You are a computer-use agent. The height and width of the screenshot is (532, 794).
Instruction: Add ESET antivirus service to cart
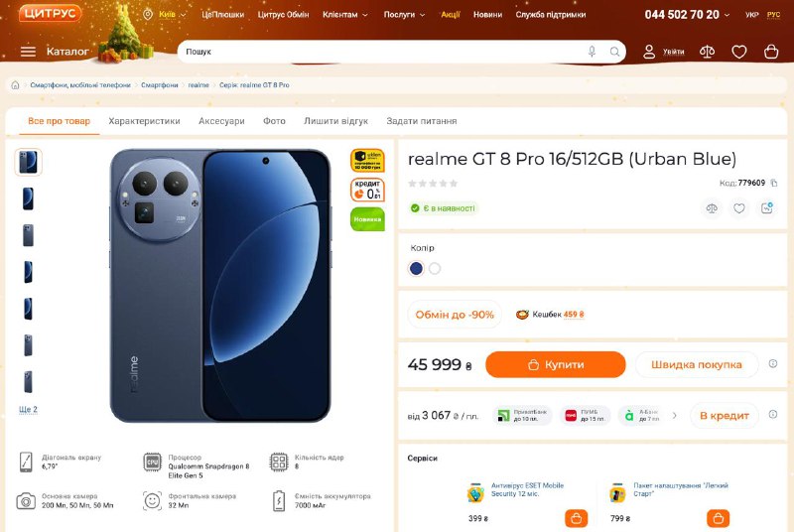pos(576,518)
